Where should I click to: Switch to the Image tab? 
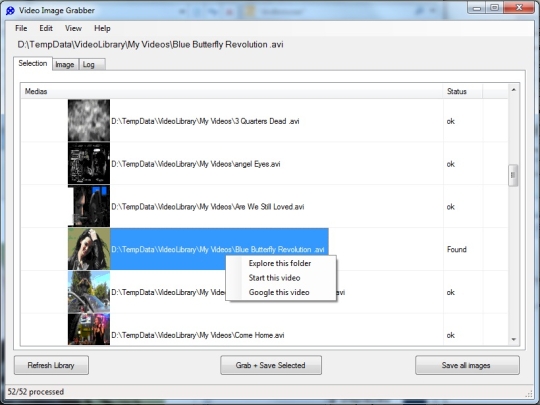point(65,65)
